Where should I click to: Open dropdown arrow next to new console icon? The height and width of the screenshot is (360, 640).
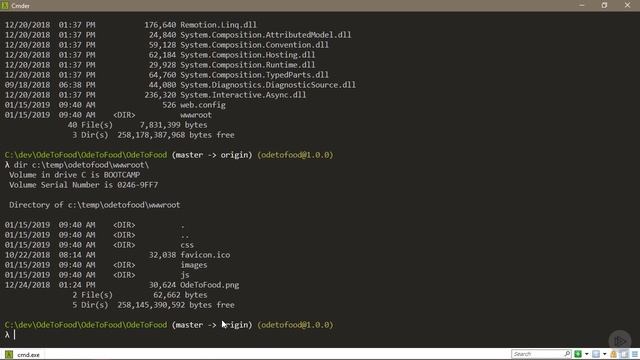pyautogui.click(x=587, y=354)
